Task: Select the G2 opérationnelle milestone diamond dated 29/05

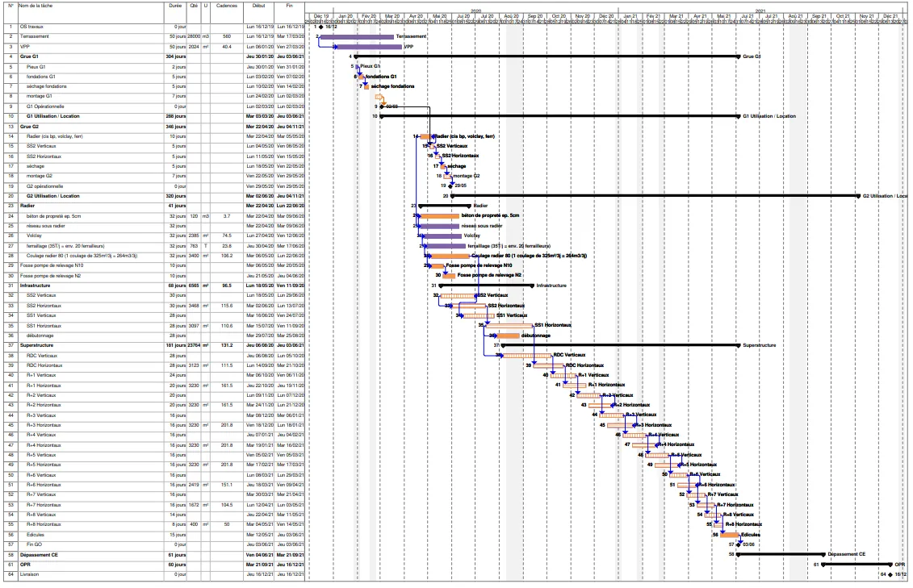Action: click(450, 186)
